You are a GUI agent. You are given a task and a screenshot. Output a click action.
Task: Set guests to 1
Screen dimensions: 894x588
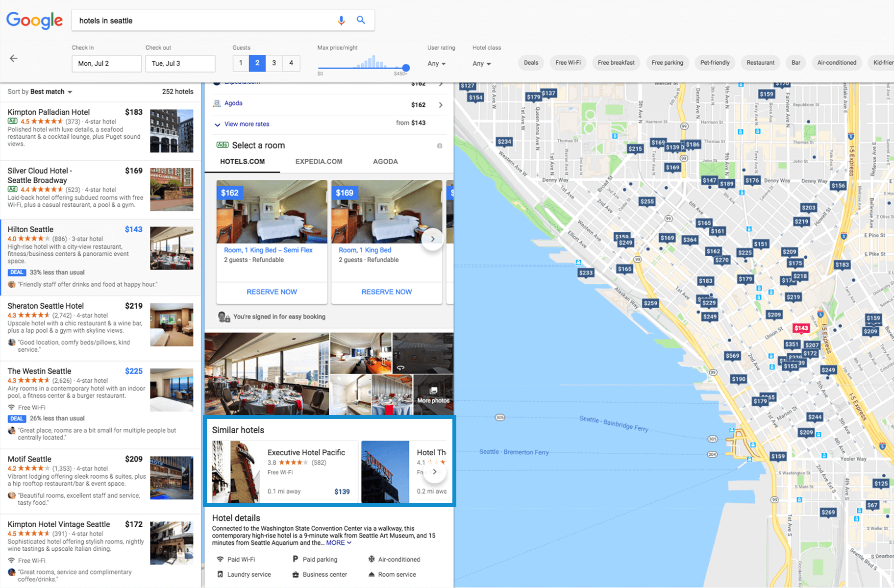pyautogui.click(x=241, y=63)
